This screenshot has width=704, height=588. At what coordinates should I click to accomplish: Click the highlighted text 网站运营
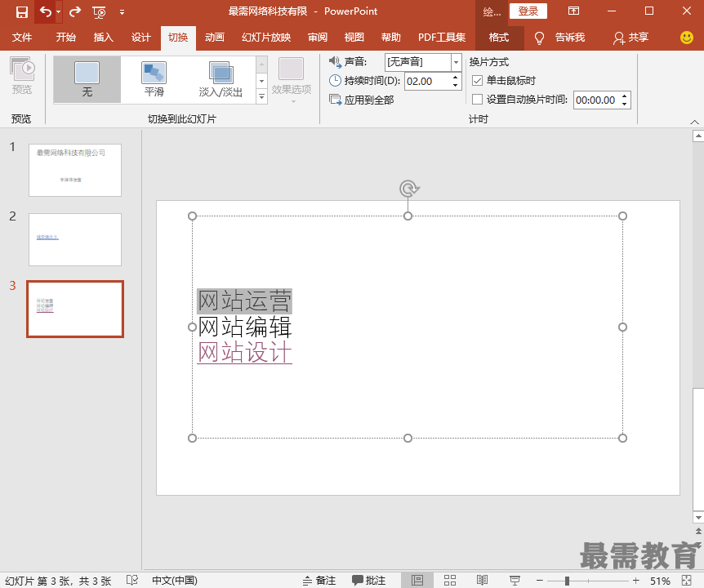pos(245,301)
